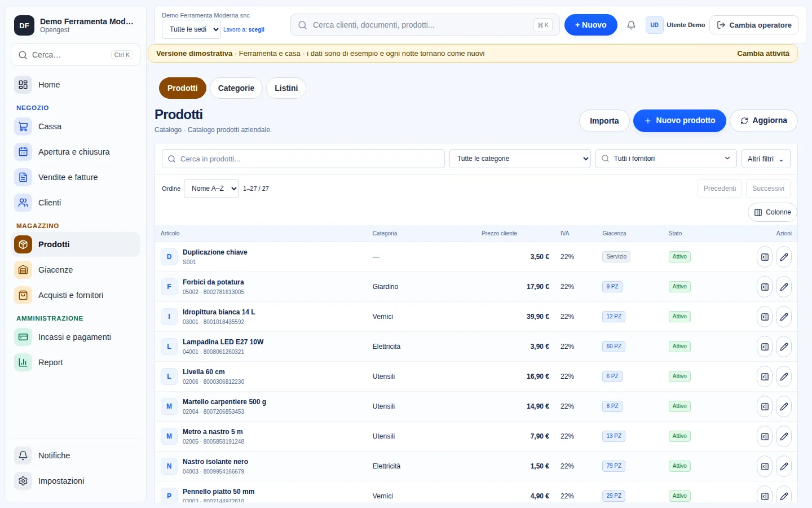Open the Report section
The height and width of the screenshot is (508, 812).
[76, 362]
